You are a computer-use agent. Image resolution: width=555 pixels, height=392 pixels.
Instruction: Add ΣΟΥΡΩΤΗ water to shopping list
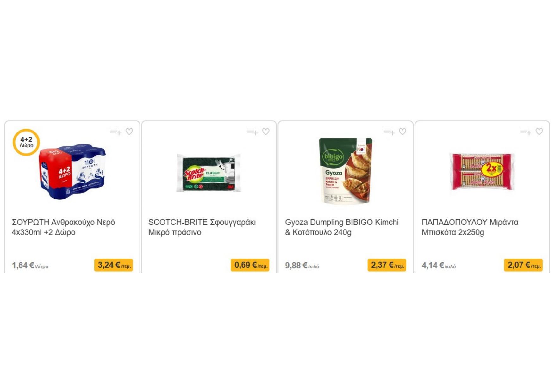115,132
